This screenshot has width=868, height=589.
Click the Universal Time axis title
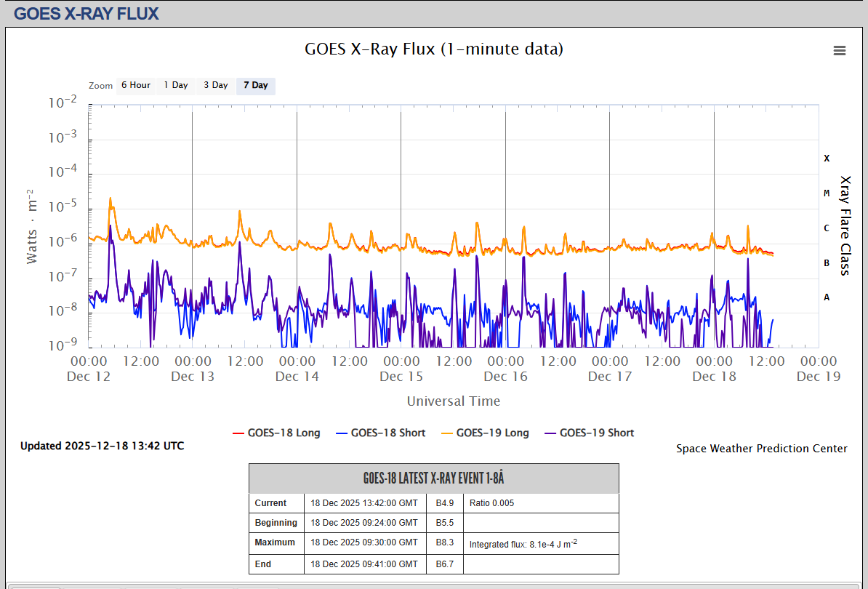(x=453, y=401)
